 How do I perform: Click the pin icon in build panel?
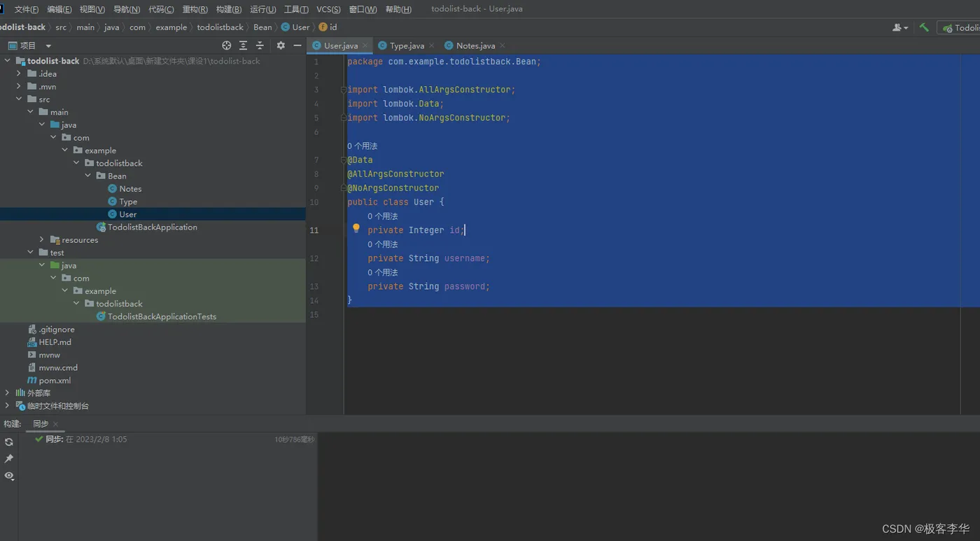tap(9, 459)
